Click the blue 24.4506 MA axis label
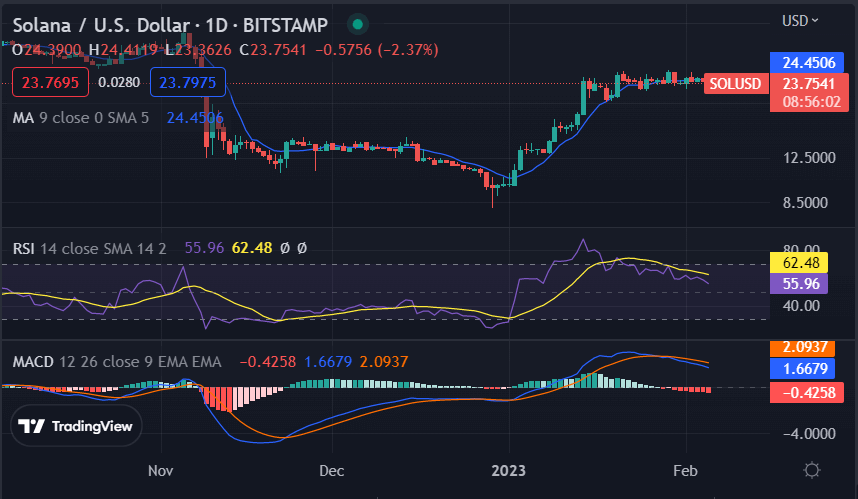 [802, 62]
